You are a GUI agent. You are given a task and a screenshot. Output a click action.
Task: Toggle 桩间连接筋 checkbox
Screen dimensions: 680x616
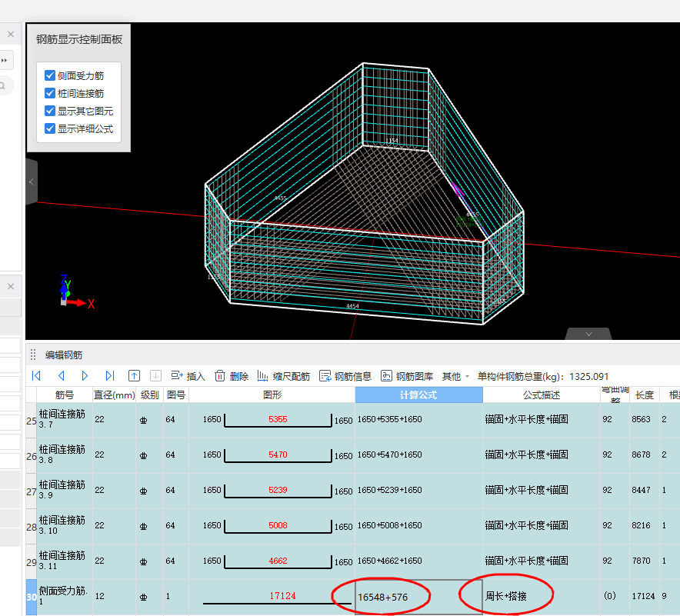click(50, 93)
